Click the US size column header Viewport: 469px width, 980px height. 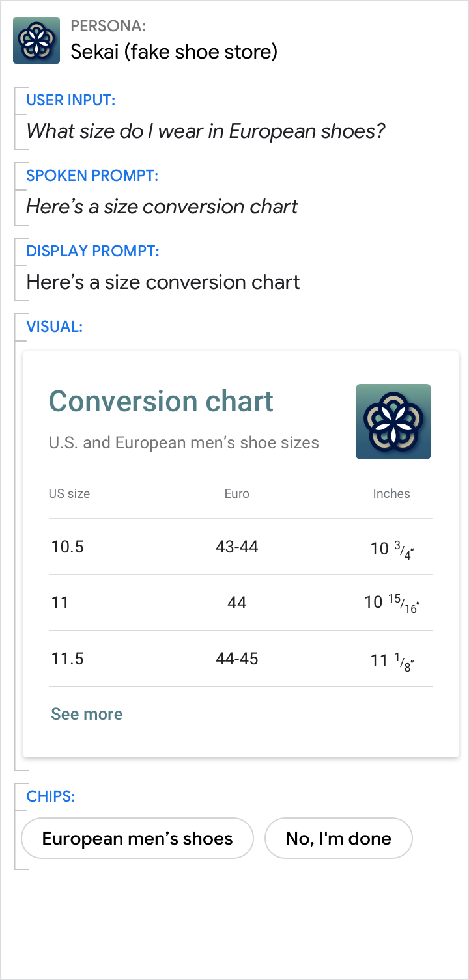click(x=69, y=493)
